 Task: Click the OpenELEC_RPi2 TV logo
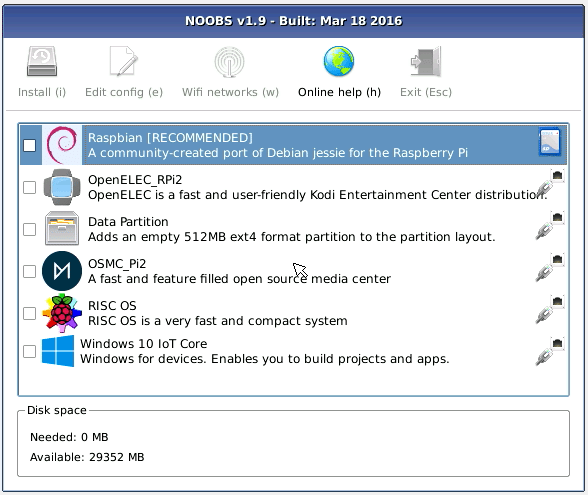coord(62,187)
